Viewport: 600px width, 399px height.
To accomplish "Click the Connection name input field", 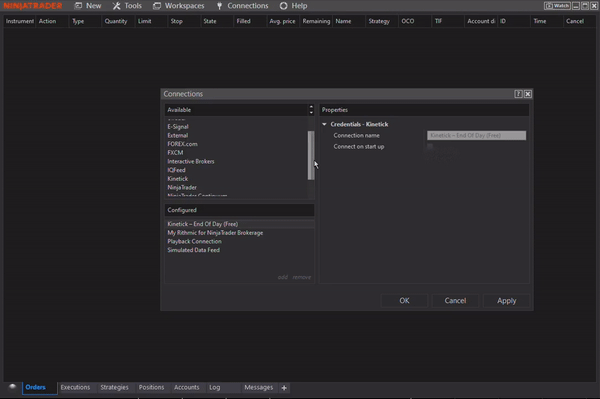I will (476, 135).
